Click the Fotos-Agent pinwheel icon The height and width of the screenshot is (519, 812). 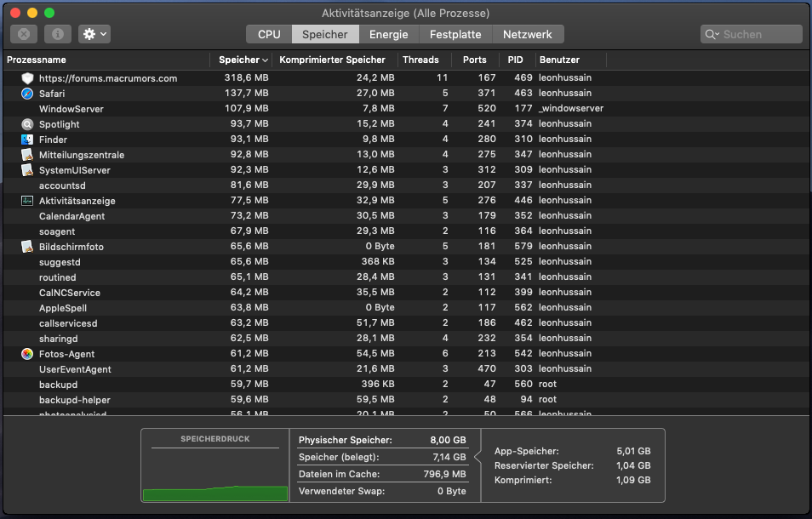(x=27, y=354)
